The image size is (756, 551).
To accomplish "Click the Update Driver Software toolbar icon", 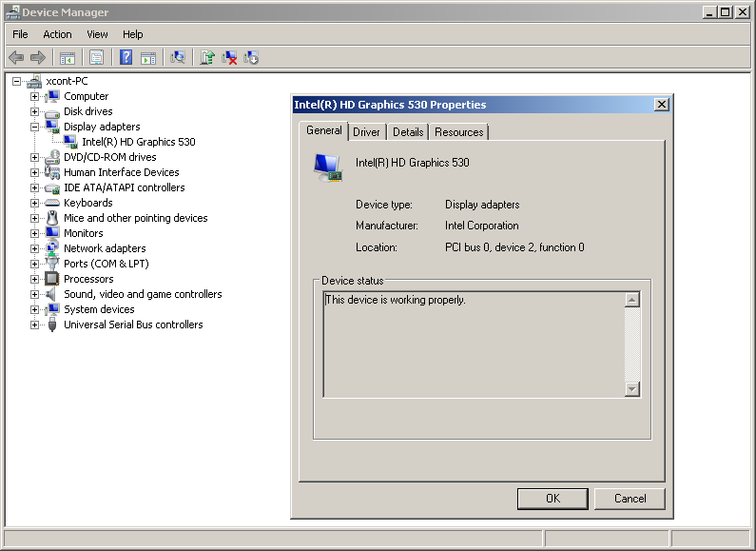I will point(207,57).
